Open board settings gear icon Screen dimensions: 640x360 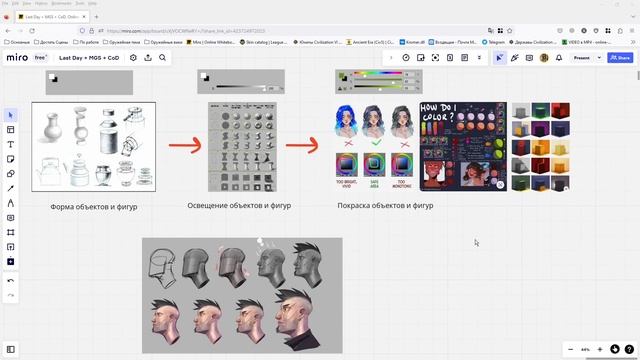pos(133,58)
